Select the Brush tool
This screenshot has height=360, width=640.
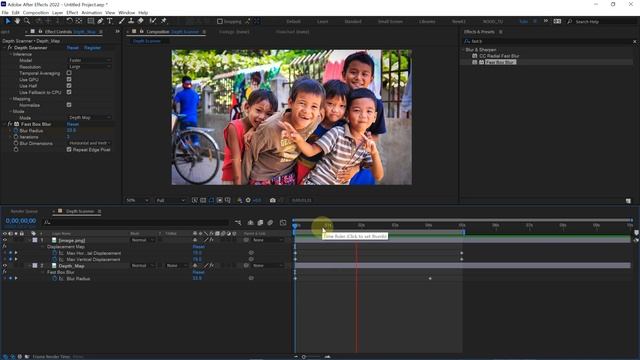[122, 21]
